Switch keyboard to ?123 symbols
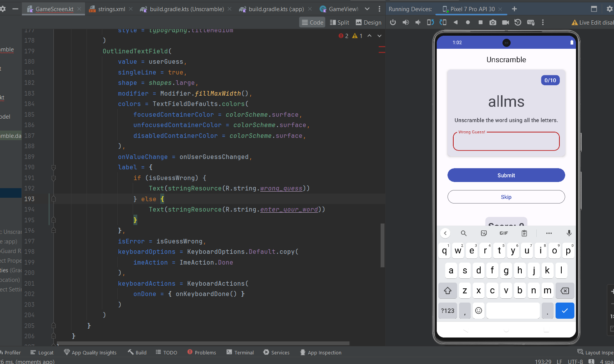 coord(448,311)
